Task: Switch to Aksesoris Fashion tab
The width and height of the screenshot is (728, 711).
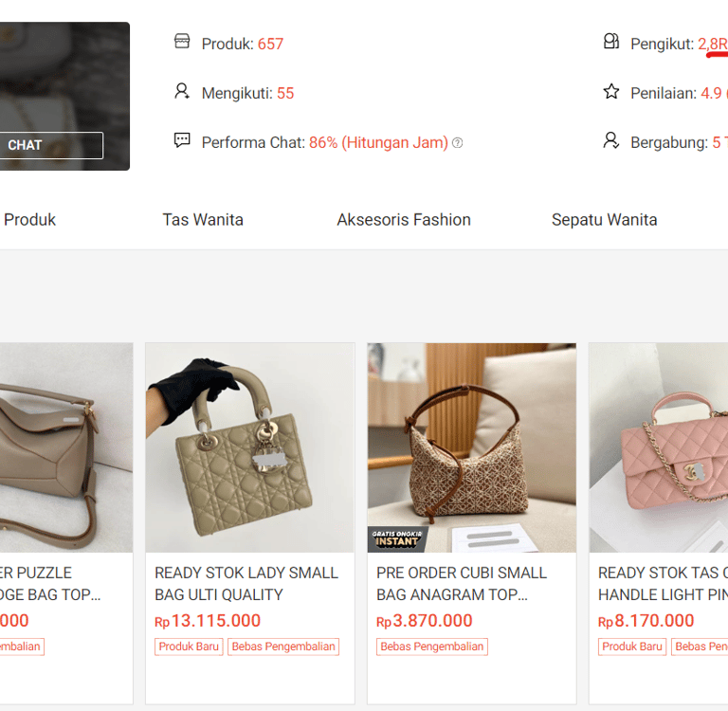Action: [x=404, y=220]
